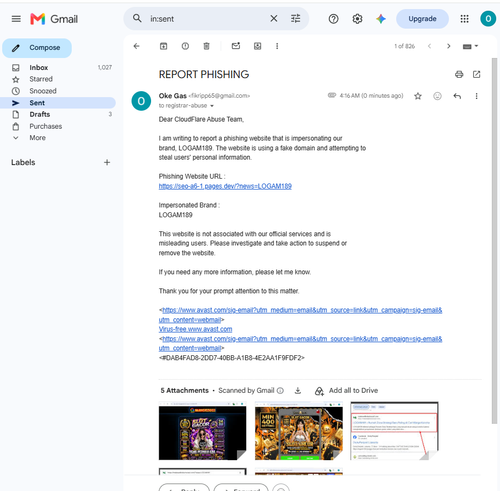
Task: Star the REPORT PHISHING message
Action: [418, 96]
